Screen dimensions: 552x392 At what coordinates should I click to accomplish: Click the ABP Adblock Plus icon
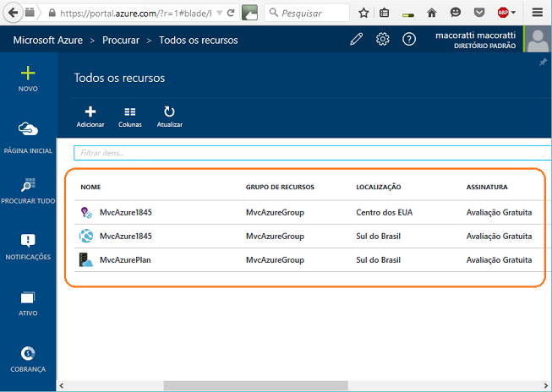(503, 13)
